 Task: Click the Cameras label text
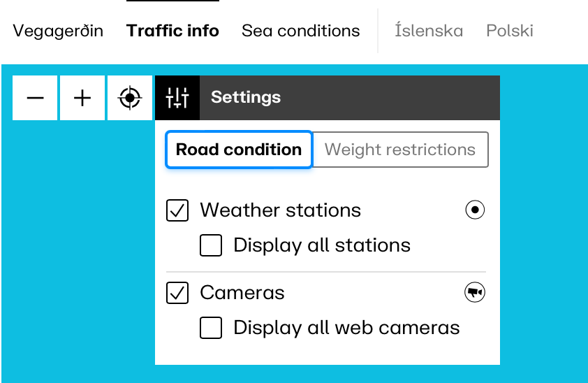(x=242, y=293)
